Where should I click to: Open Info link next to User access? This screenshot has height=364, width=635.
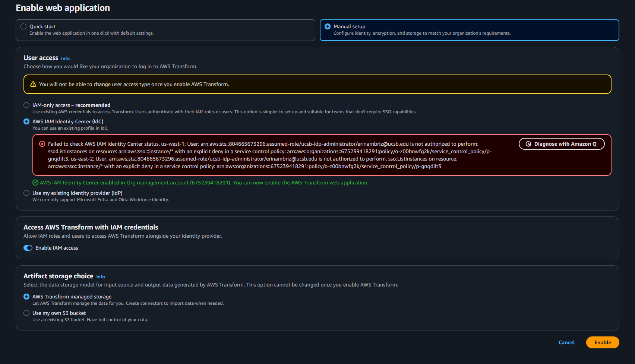(x=65, y=58)
